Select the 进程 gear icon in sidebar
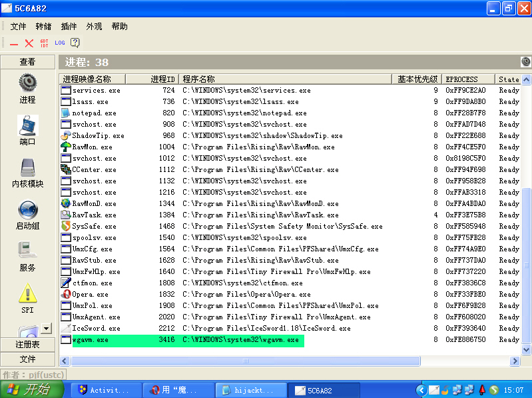Screen dimensions: 532x398 (x=28, y=83)
